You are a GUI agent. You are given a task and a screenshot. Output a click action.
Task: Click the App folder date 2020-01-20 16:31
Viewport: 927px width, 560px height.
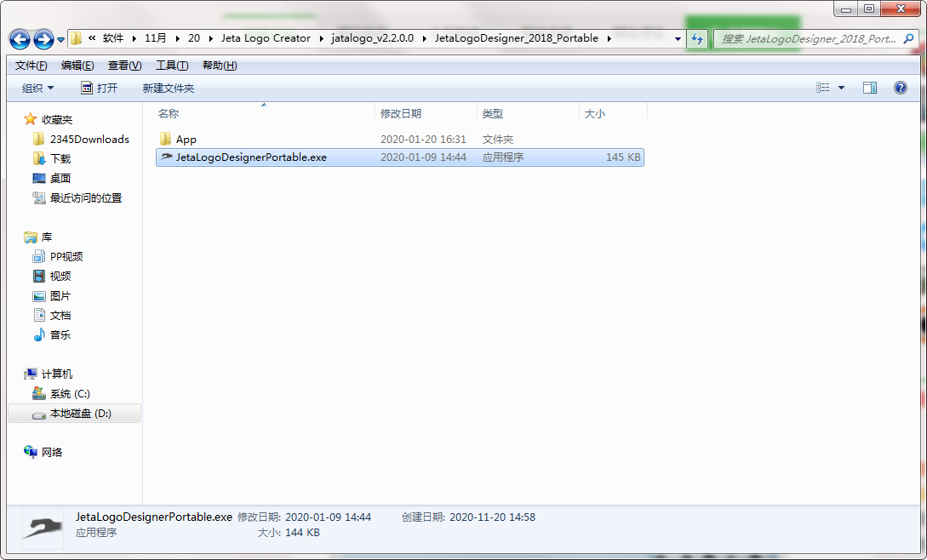click(x=423, y=140)
